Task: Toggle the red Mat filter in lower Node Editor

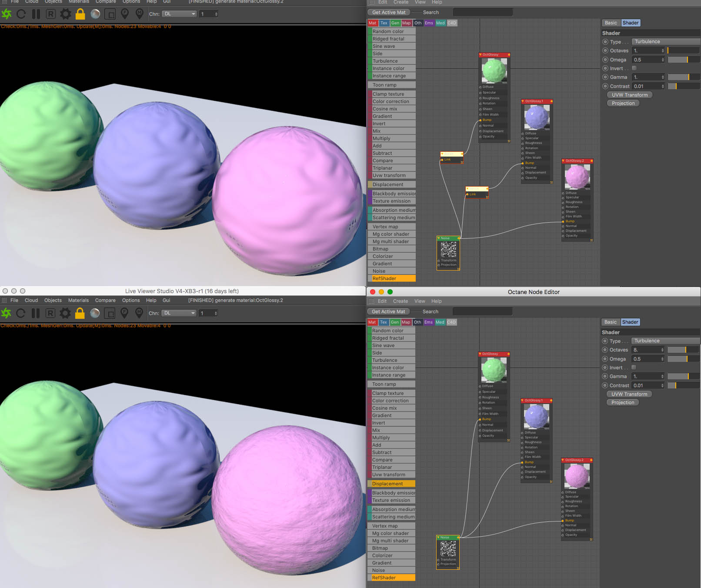Action: coord(372,322)
